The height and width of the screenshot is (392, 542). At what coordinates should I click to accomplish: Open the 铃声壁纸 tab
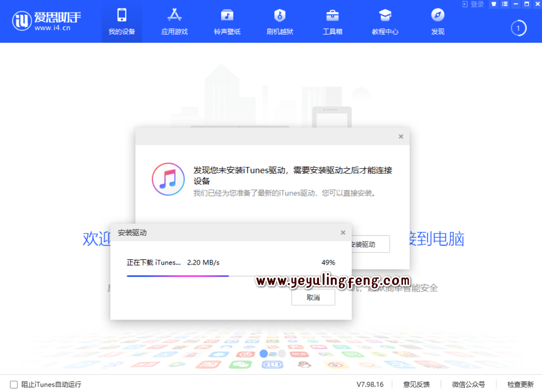pyautogui.click(x=227, y=22)
